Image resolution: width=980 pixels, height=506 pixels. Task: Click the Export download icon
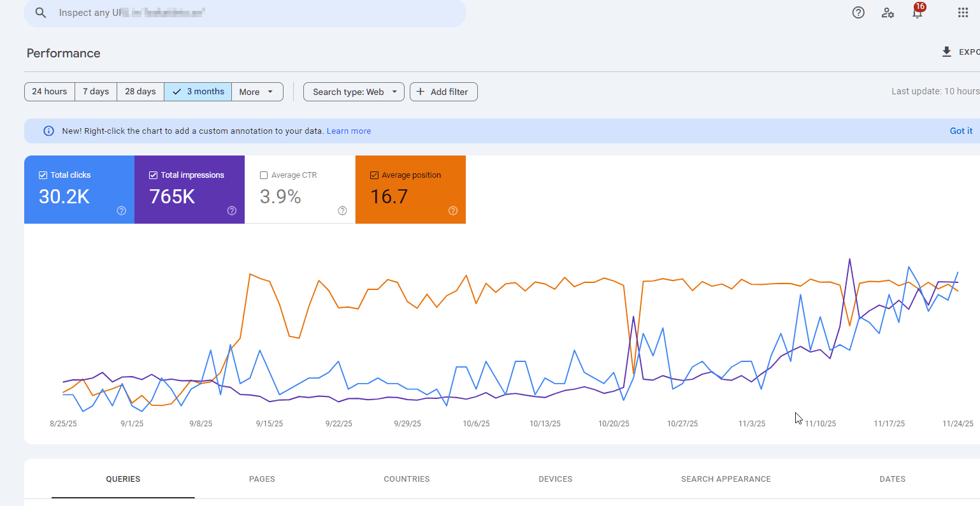[947, 52]
